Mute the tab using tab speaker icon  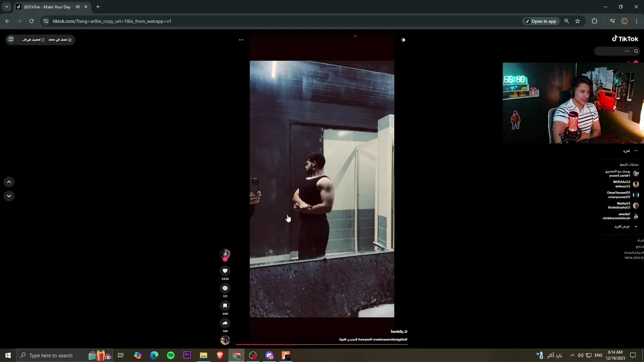77,7
